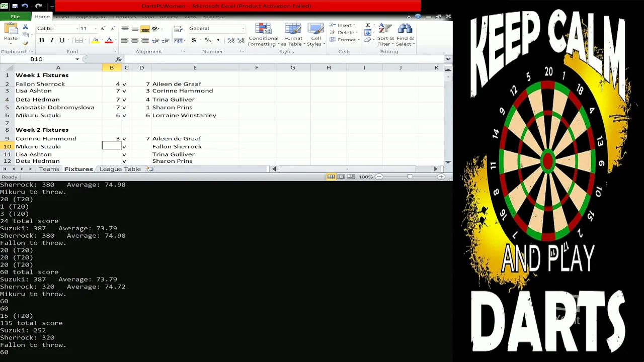Click Merge & Center icon

(178, 41)
